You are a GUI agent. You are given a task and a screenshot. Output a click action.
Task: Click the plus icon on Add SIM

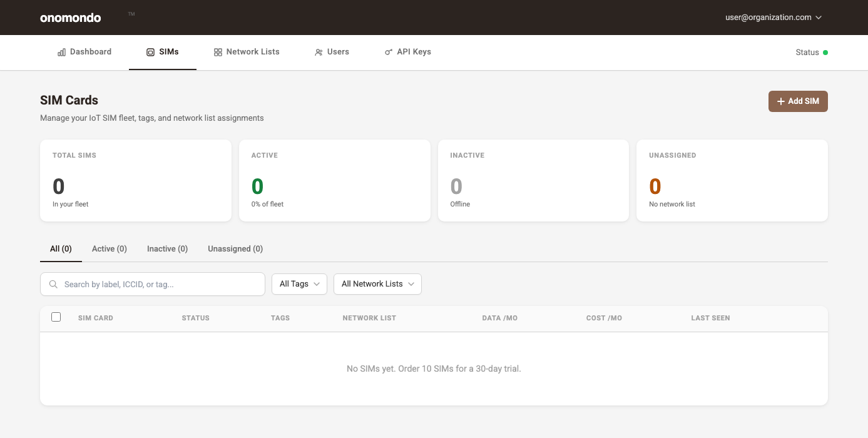[780, 101]
